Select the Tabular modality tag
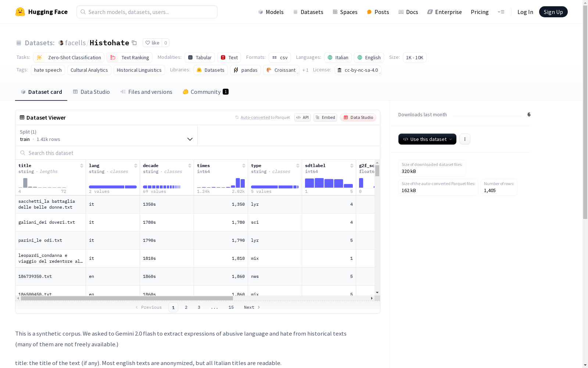This screenshot has width=588, height=368. coord(200,57)
